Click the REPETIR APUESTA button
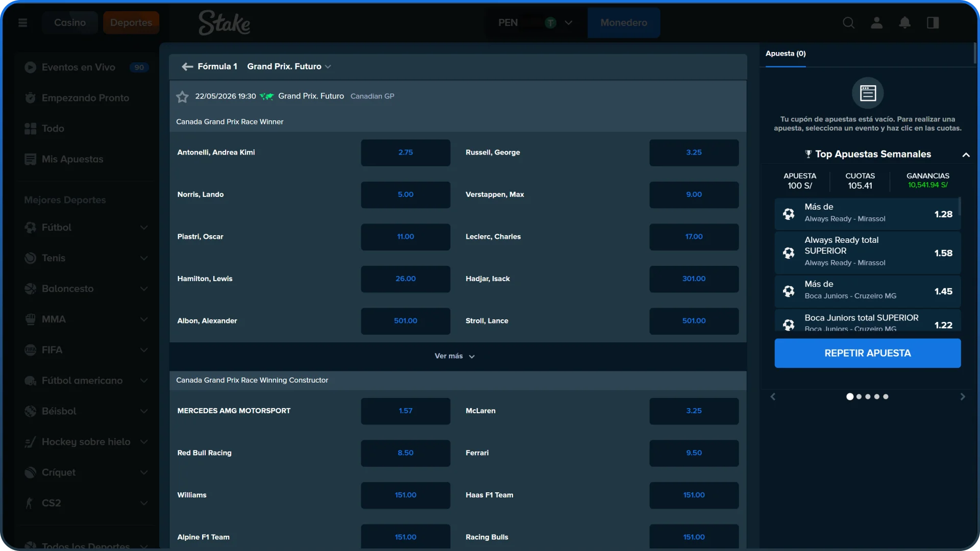Image resolution: width=980 pixels, height=551 pixels. click(867, 353)
